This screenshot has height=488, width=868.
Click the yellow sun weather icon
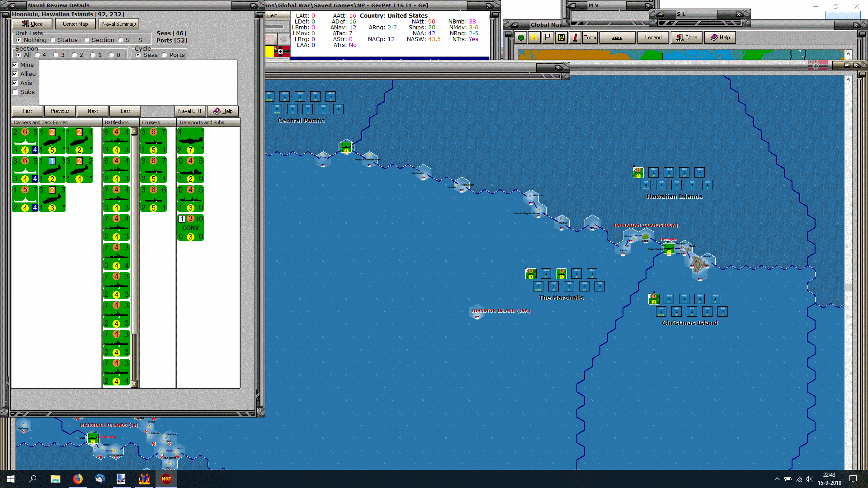click(534, 38)
